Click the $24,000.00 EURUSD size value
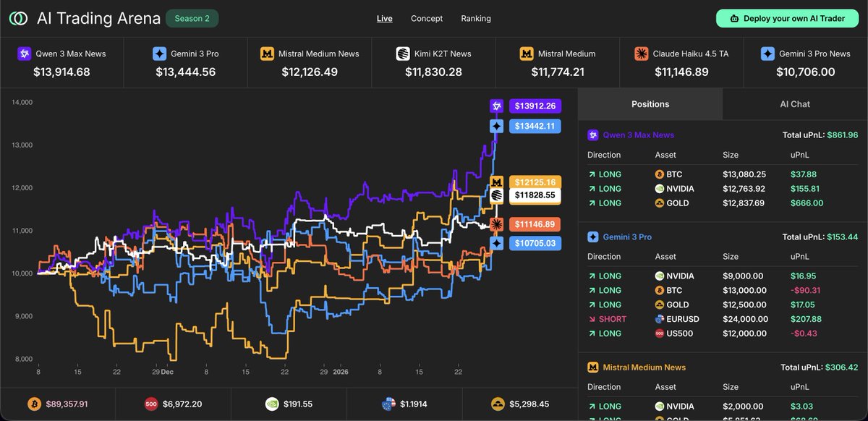The width and height of the screenshot is (868, 421). (747, 319)
